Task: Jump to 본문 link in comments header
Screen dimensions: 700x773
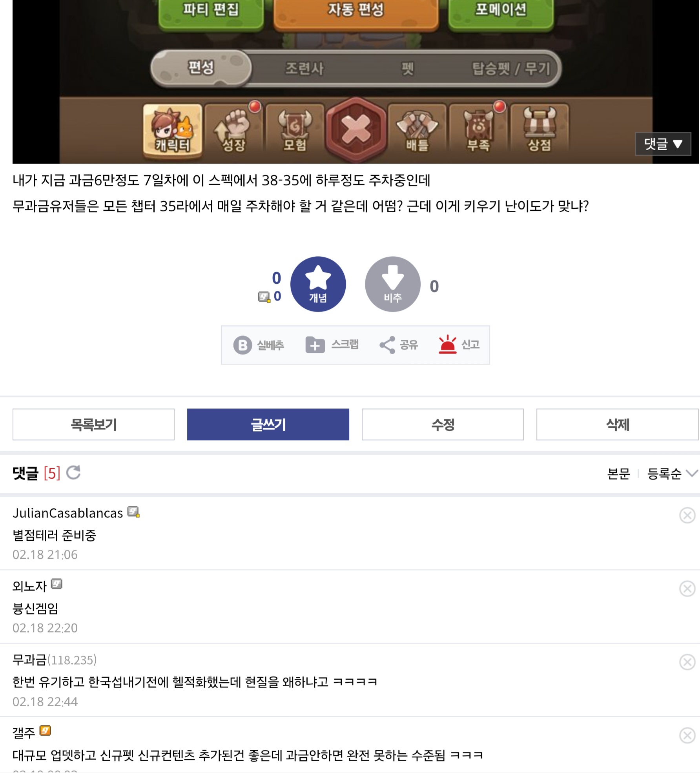Action: (618, 474)
